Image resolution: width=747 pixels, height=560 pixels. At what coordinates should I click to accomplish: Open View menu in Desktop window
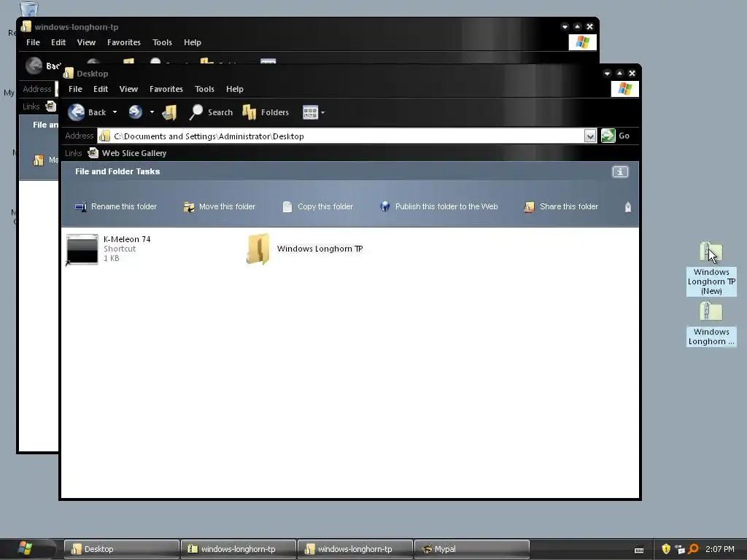click(128, 89)
